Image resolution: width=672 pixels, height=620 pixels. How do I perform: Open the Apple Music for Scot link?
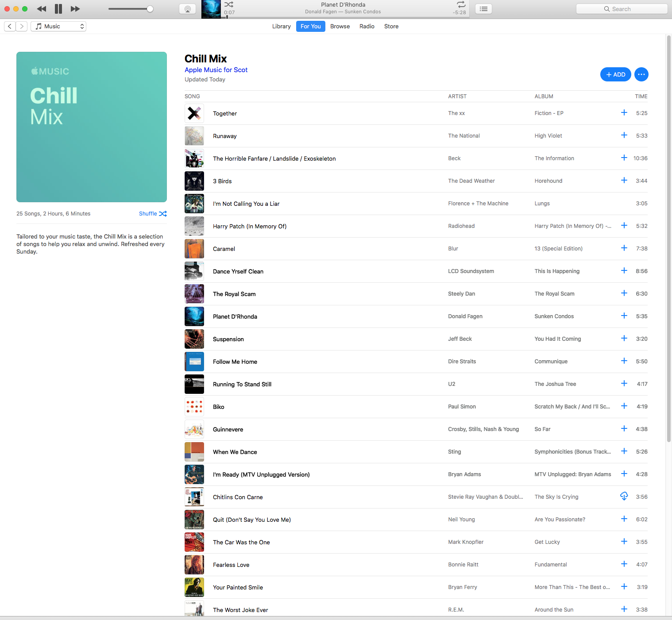coord(216,70)
